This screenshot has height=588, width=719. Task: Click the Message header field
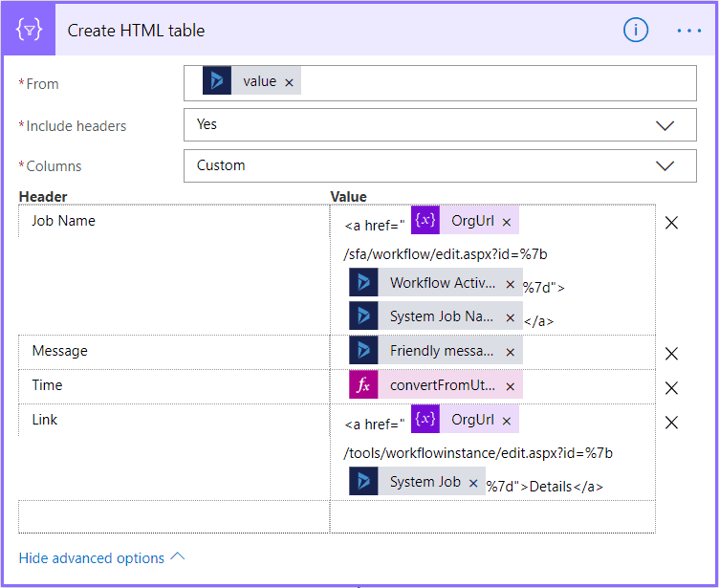174,352
